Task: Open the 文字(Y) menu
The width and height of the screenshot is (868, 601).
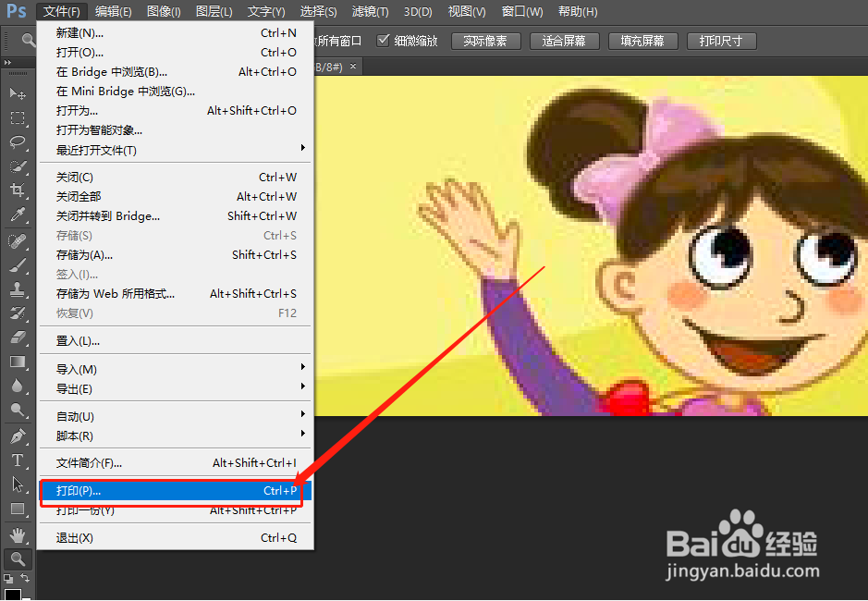Action: [266, 11]
